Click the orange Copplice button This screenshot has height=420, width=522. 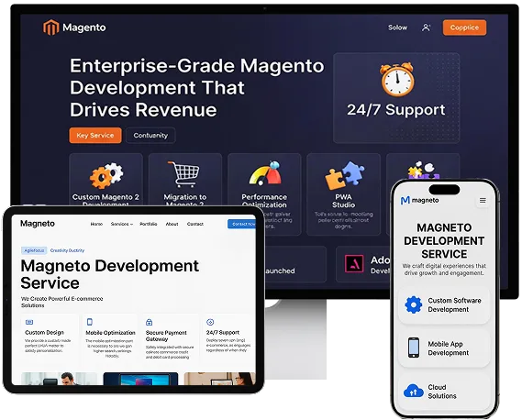click(464, 28)
